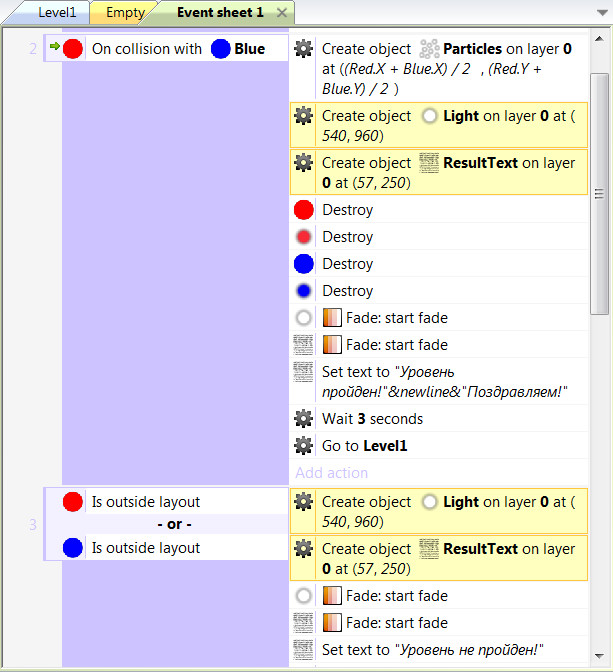Select the Red Destroy action
Viewport: 613px width, 672px height.
(x=347, y=210)
